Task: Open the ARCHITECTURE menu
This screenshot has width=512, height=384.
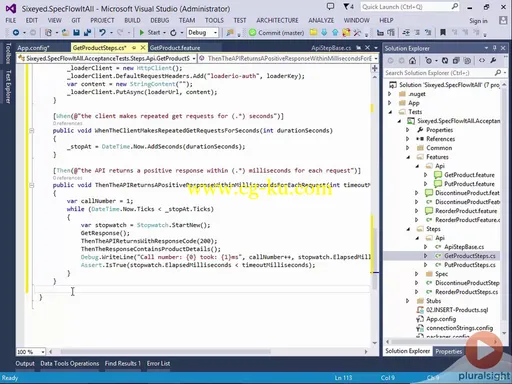Action: (277, 20)
